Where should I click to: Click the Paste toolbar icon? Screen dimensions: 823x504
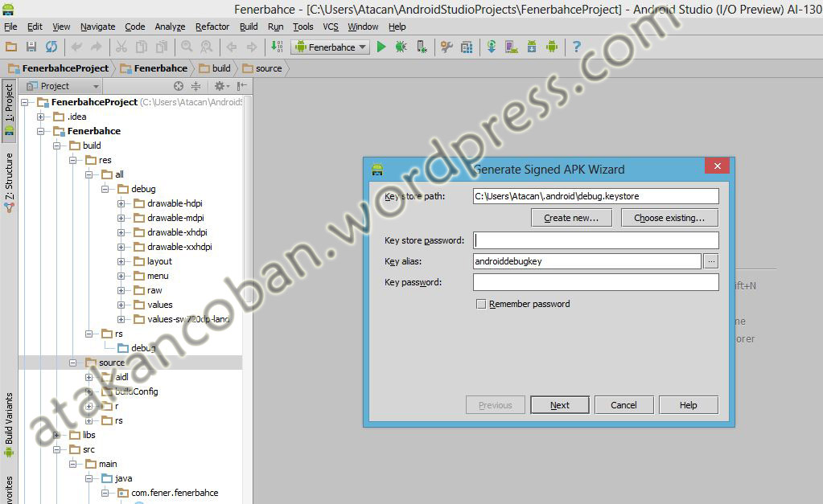(162, 47)
